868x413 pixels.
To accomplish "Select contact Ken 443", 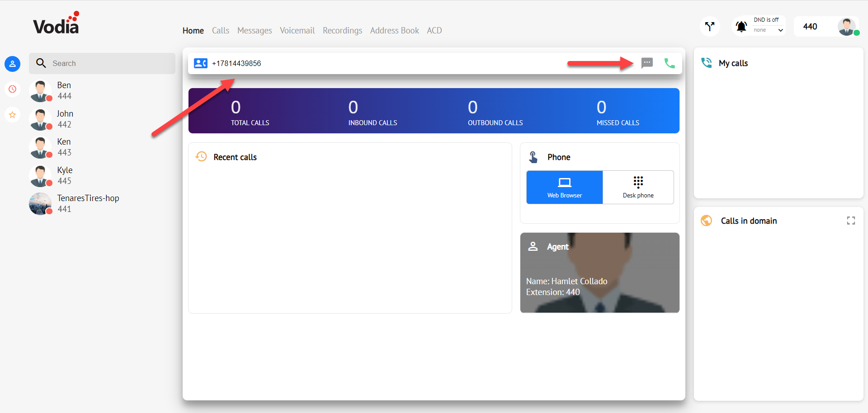I will pos(102,147).
